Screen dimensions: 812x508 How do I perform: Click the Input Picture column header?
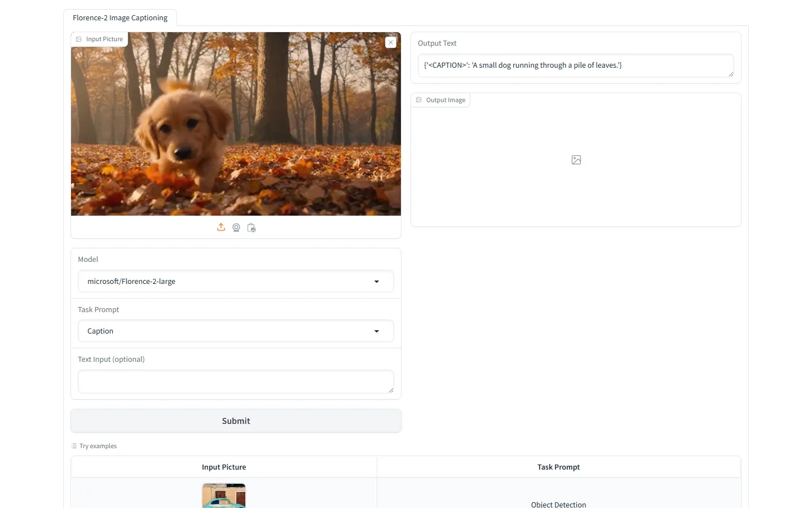click(x=224, y=467)
